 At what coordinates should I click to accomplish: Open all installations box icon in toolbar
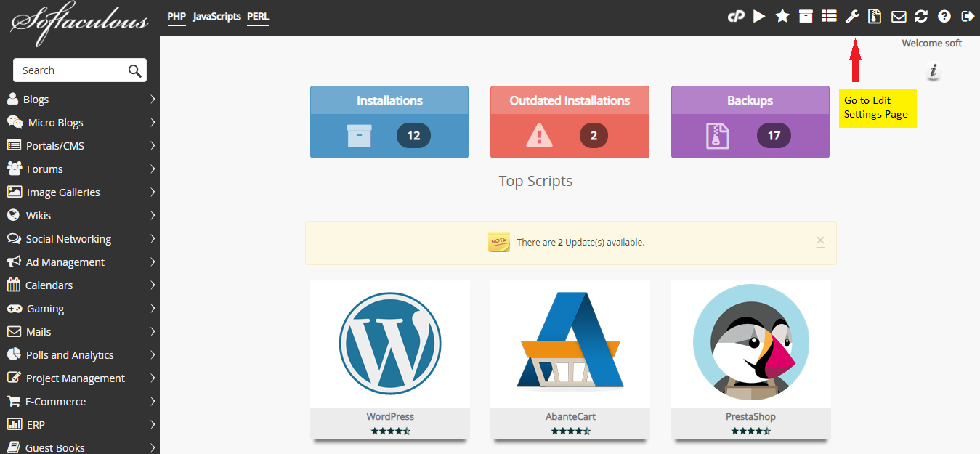tap(806, 16)
